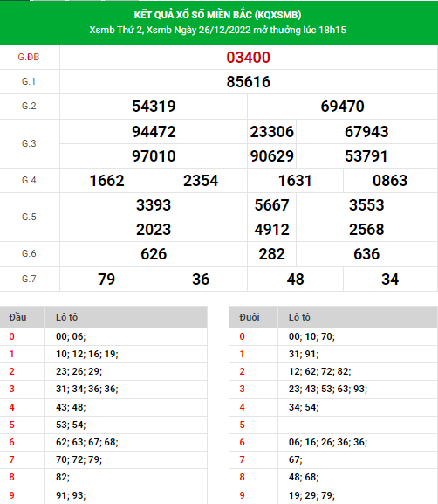438x504 pixels.
Task: Click G.3 number 53791
Action: 366,156
